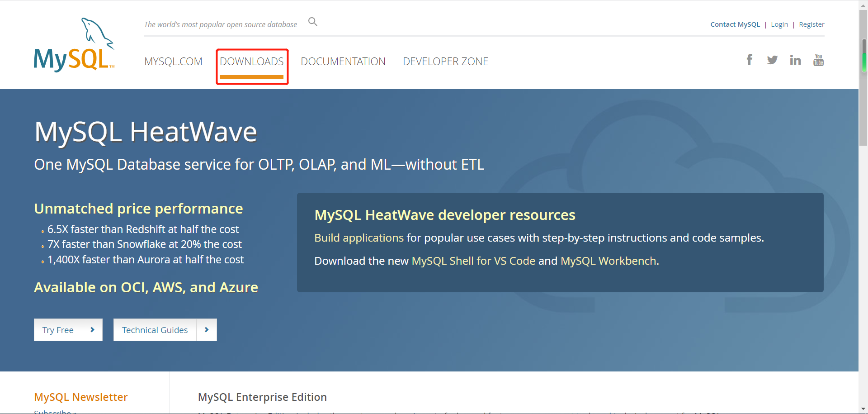The width and height of the screenshot is (868, 414).
Task: Click the 7X faster than Snowflake bullet
Action: [x=144, y=244]
